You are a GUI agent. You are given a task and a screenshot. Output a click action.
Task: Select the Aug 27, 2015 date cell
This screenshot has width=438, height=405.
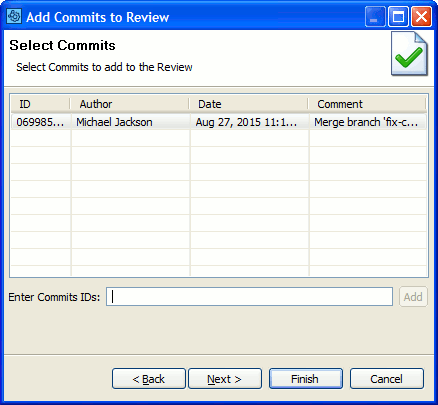click(x=249, y=122)
